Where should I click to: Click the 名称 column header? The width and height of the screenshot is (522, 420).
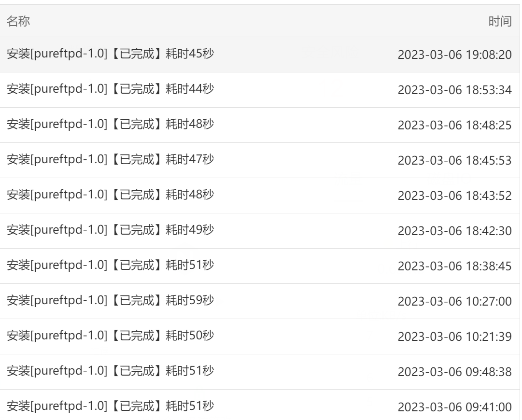click(x=18, y=21)
